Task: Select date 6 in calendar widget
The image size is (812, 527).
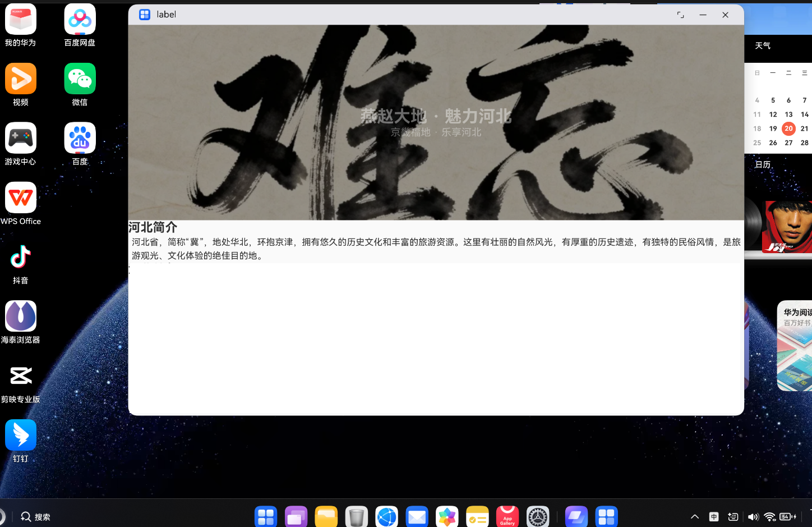Action: pos(788,100)
